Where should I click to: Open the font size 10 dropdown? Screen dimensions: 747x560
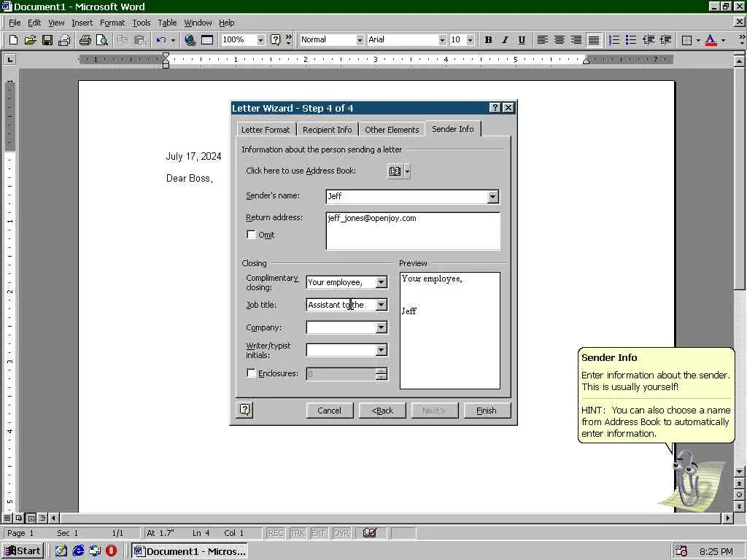[x=471, y=40]
